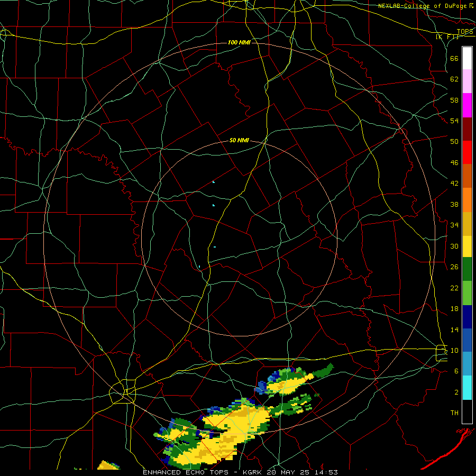Click the 42 legend value
Screen dimensions: 476x476
click(x=454, y=183)
